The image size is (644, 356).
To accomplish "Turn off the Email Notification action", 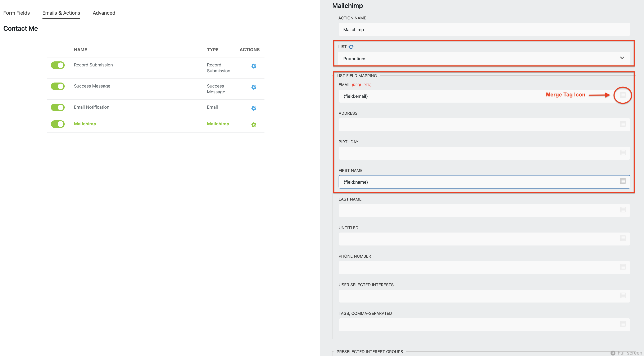I will coord(58,107).
